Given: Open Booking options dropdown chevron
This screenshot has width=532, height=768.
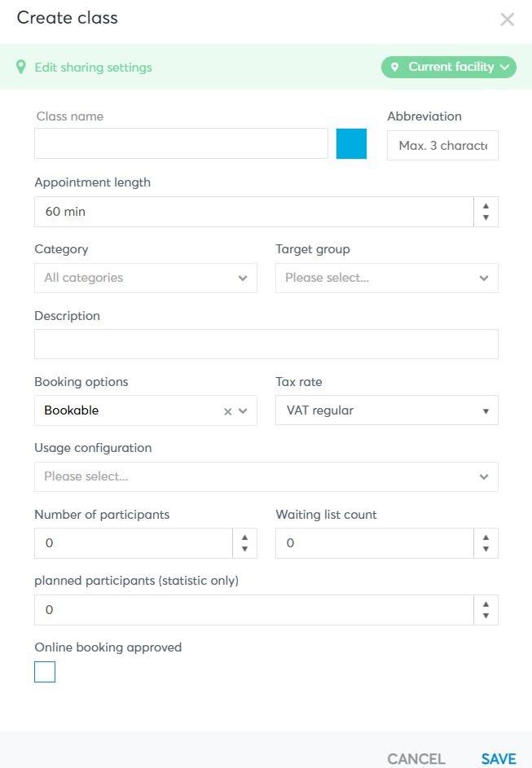Looking at the screenshot, I should pyautogui.click(x=243, y=411).
